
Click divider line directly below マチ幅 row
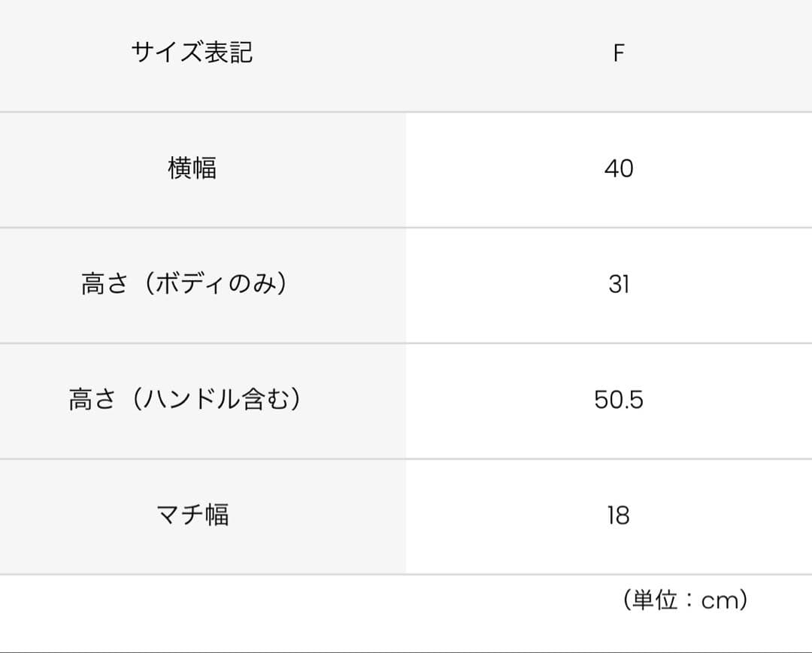pyautogui.click(x=406, y=574)
